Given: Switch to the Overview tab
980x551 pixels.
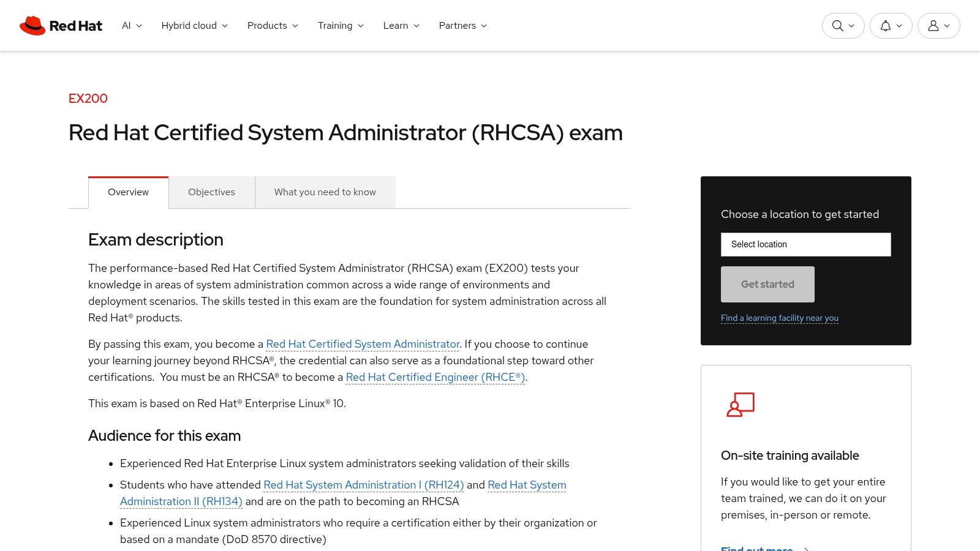Looking at the screenshot, I should pyautogui.click(x=128, y=192).
